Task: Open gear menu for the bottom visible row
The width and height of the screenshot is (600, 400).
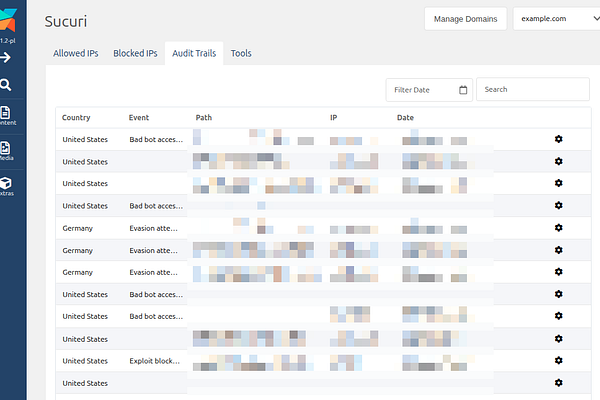Action: [559, 382]
